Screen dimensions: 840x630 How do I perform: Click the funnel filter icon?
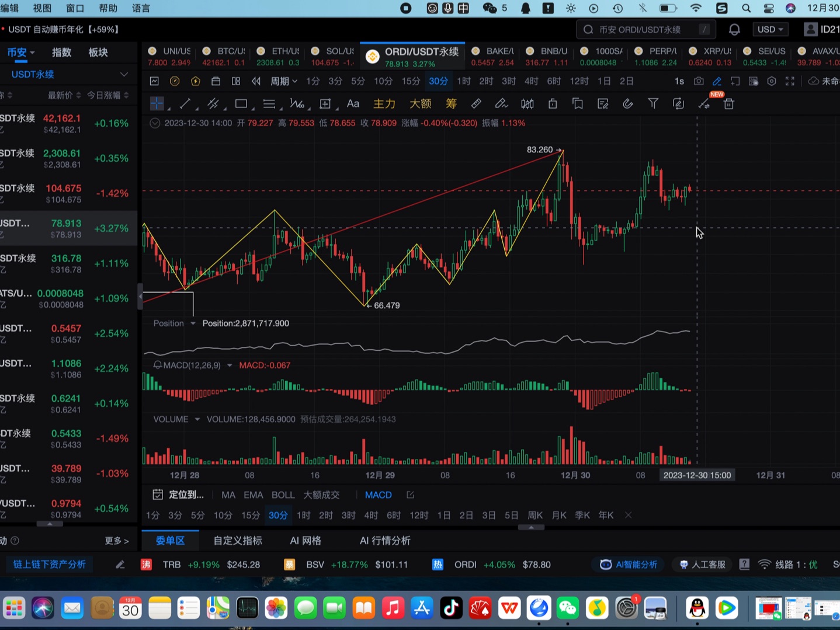653,104
